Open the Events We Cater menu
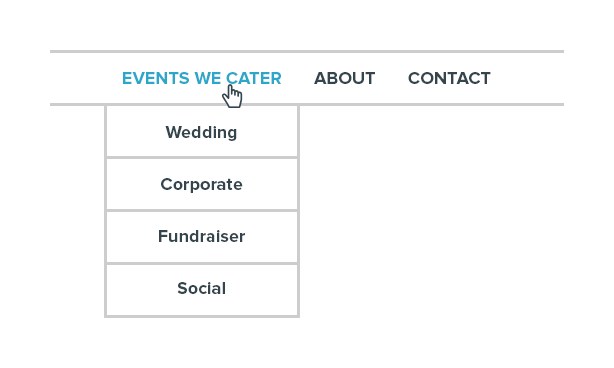The width and height of the screenshot is (614, 368). click(x=202, y=78)
